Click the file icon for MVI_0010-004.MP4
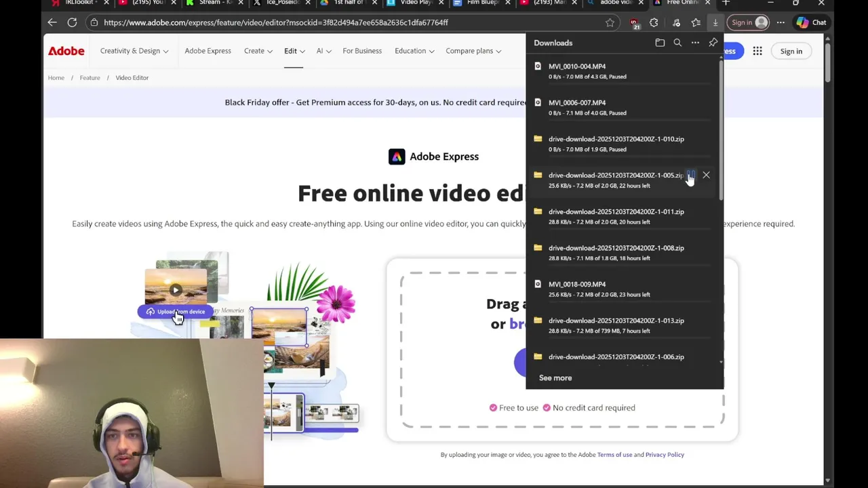 [538, 66]
